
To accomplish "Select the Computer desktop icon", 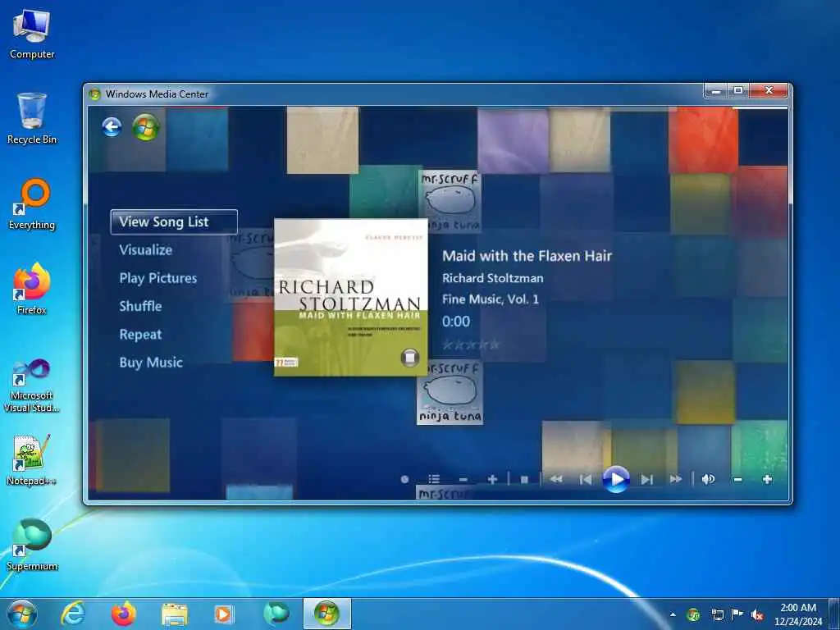I will click(32, 34).
